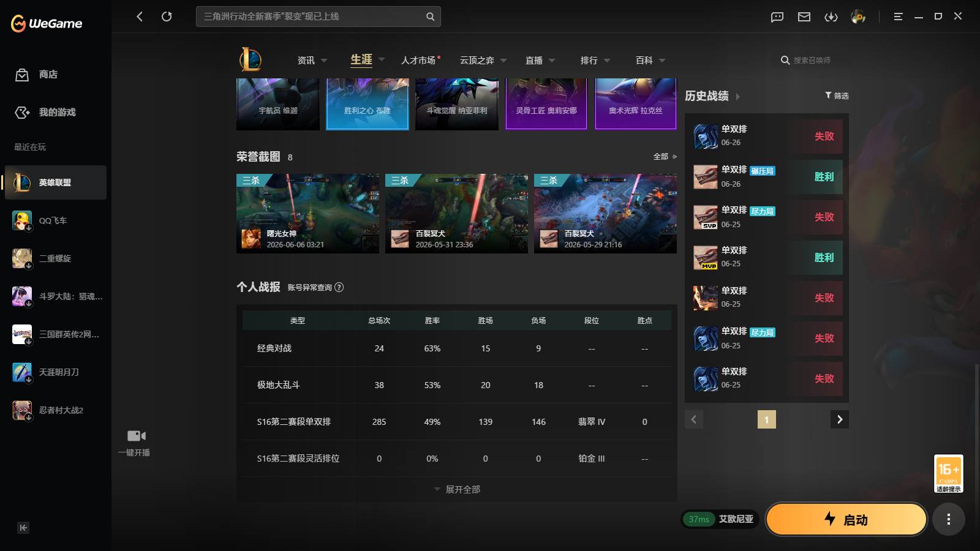Image resolution: width=980 pixels, height=551 pixels.
Task: Open the download manager icon
Action: pyautogui.click(x=831, y=17)
